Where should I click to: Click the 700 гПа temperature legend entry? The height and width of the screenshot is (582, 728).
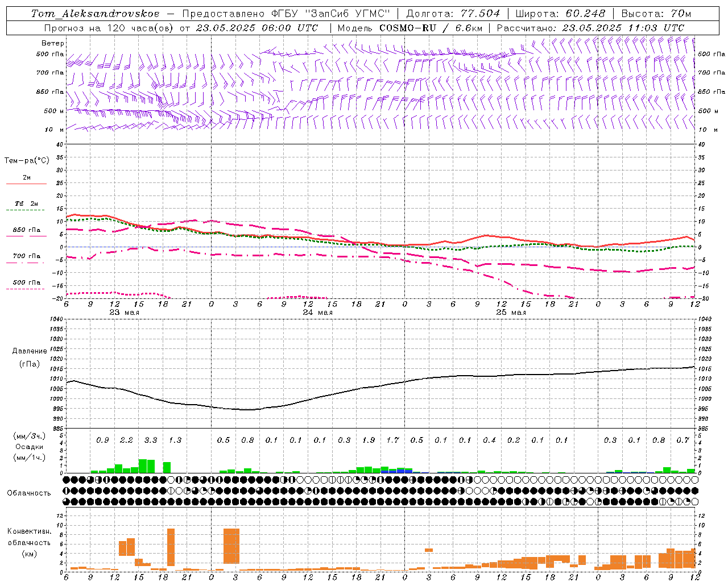coord(27,256)
